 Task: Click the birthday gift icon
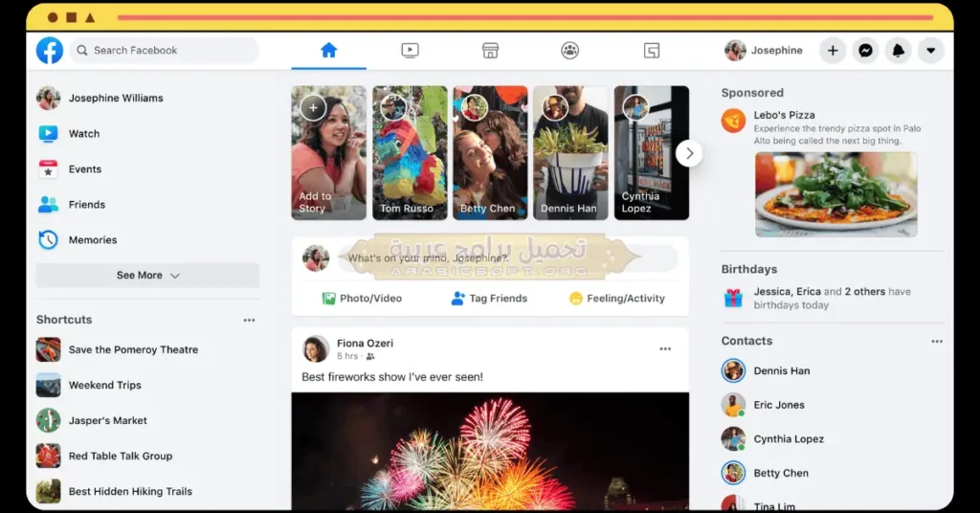click(733, 298)
